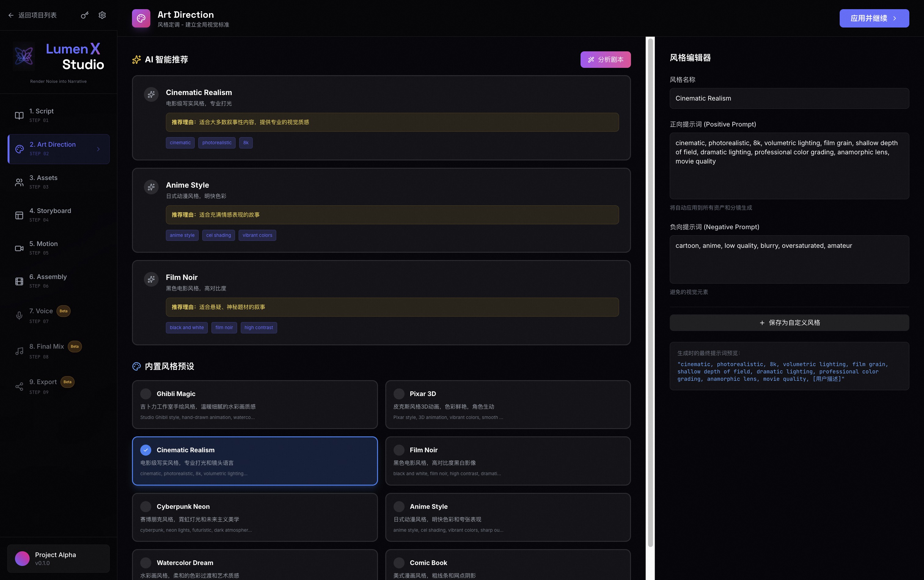Open the 3. Assets step
Image resolution: width=924 pixels, height=580 pixels.
pos(58,182)
